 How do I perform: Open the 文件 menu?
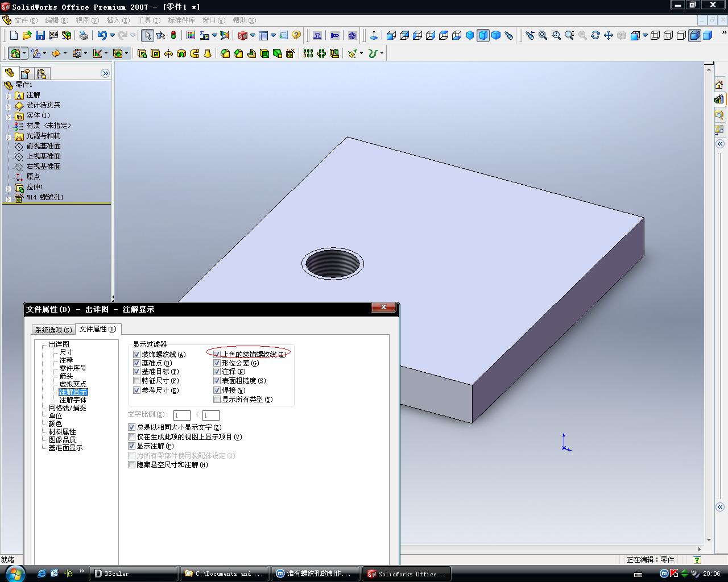(x=26, y=20)
